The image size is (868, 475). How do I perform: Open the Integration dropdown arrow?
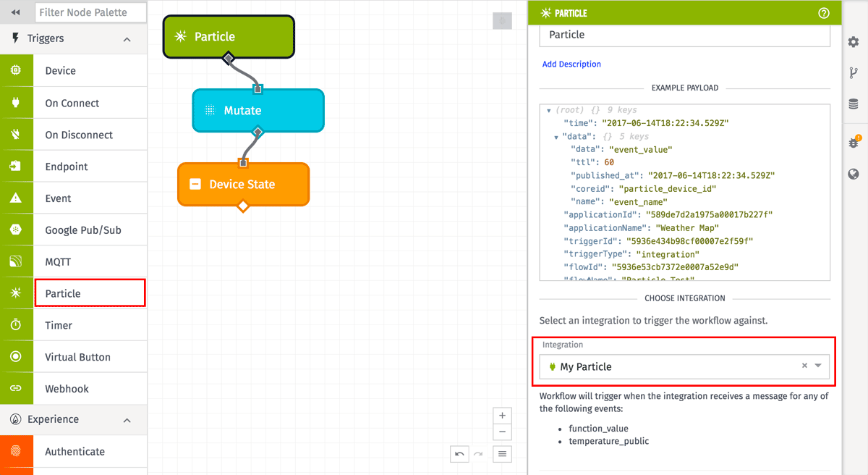818,366
